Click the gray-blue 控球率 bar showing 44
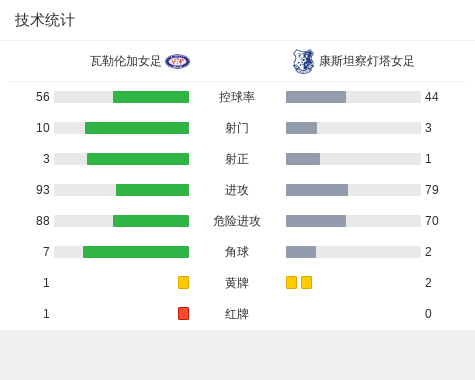This screenshot has width=475, height=380. (316, 97)
